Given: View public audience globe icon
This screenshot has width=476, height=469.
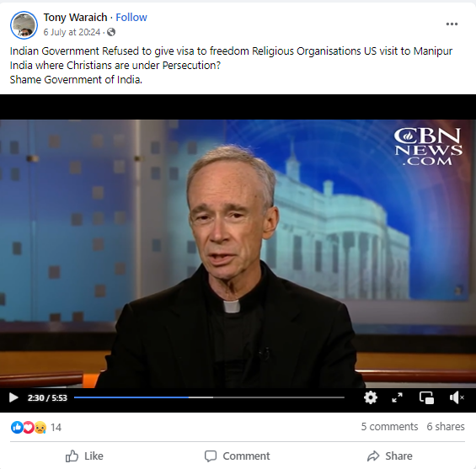Looking at the screenshot, I should (x=111, y=32).
